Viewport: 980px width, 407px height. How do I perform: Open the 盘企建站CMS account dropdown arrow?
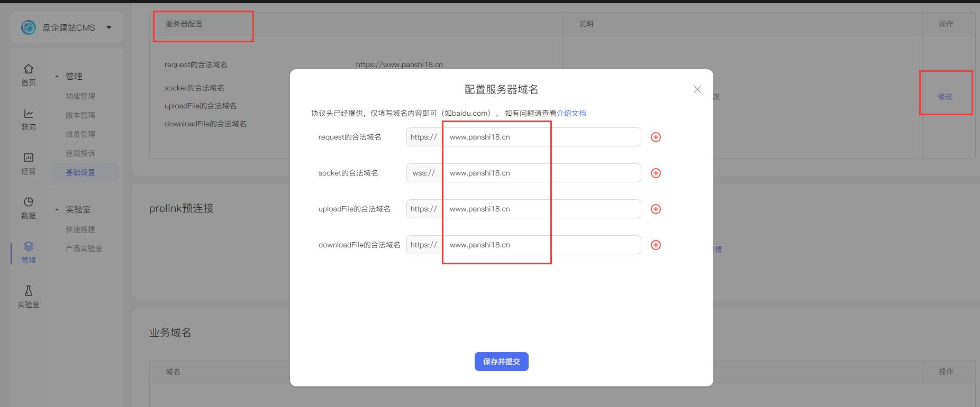click(109, 27)
